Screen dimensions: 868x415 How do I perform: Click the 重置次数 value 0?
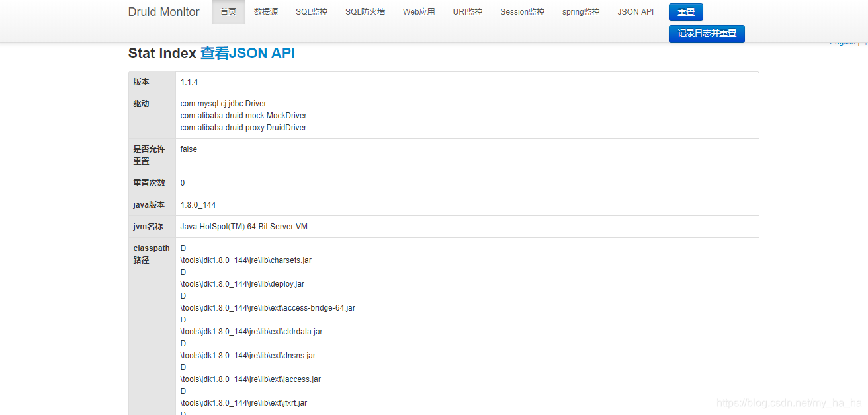(183, 183)
